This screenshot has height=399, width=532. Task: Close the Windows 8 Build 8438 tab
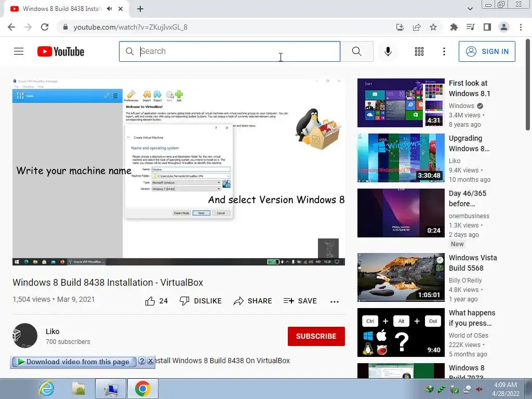pyautogui.click(x=121, y=9)
